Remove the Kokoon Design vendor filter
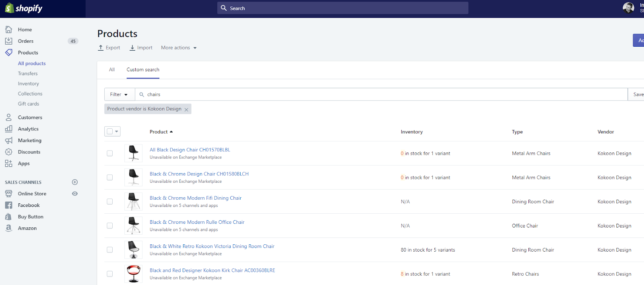The height and width of the screenshot is (285, 644). (x=186, y=109)
